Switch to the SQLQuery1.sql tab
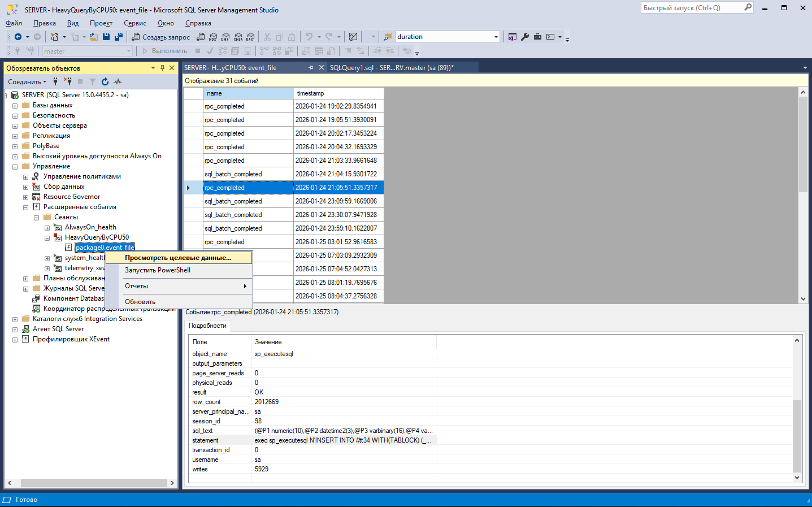 pyautogui.click(x=391, y=68)
